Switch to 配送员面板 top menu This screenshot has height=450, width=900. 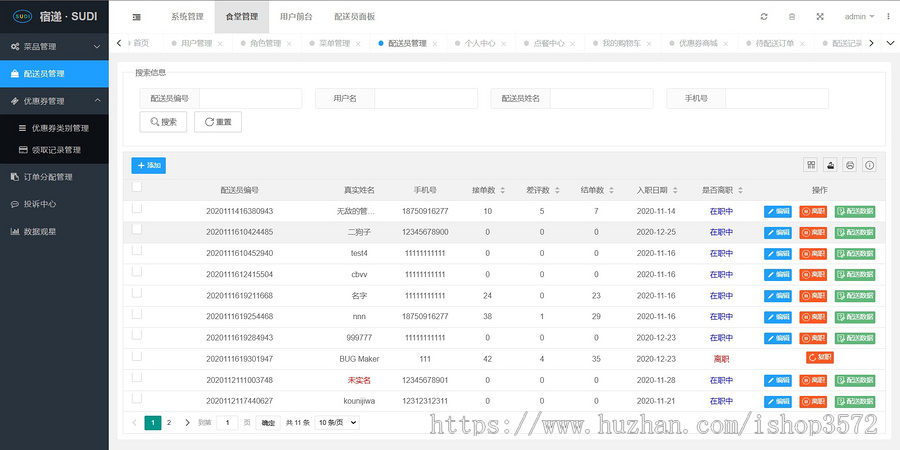[x=354, y=17]
